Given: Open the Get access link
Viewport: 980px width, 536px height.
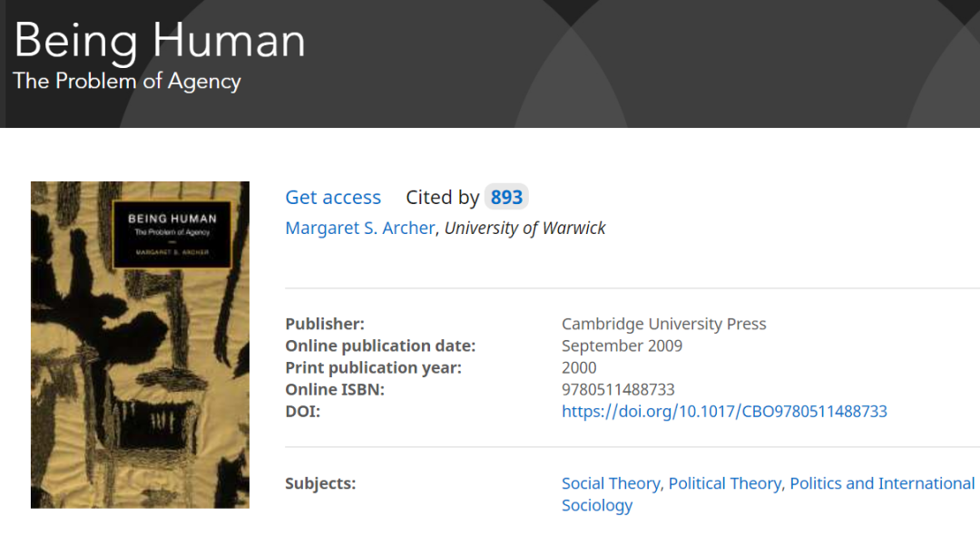Looking at the screenshot, I should point(333,198).
